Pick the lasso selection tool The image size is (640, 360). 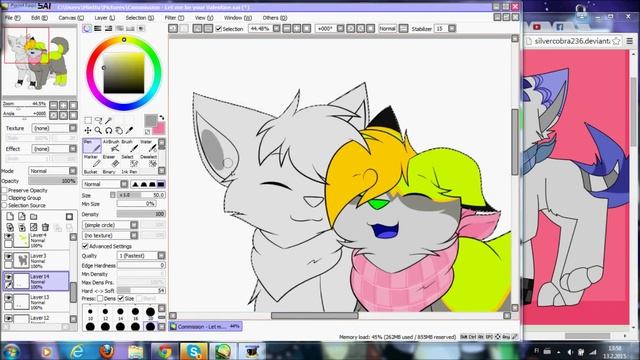click(98, 120)
